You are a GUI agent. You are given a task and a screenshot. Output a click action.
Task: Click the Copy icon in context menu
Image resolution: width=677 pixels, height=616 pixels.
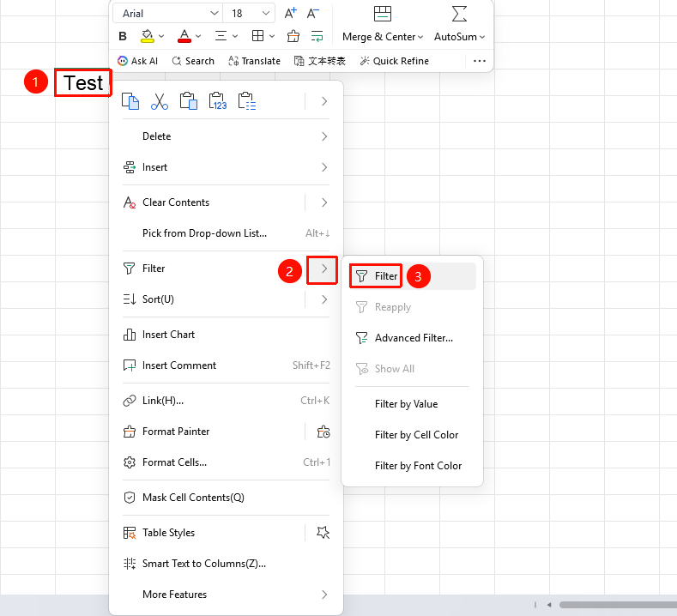click(x=130, y=101)
